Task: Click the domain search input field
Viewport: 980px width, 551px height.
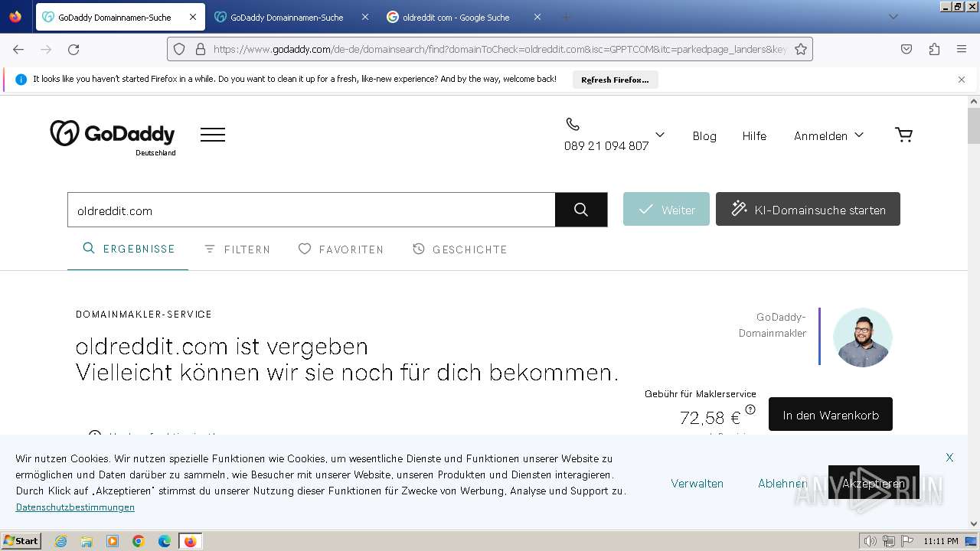Action: (312, 210)
